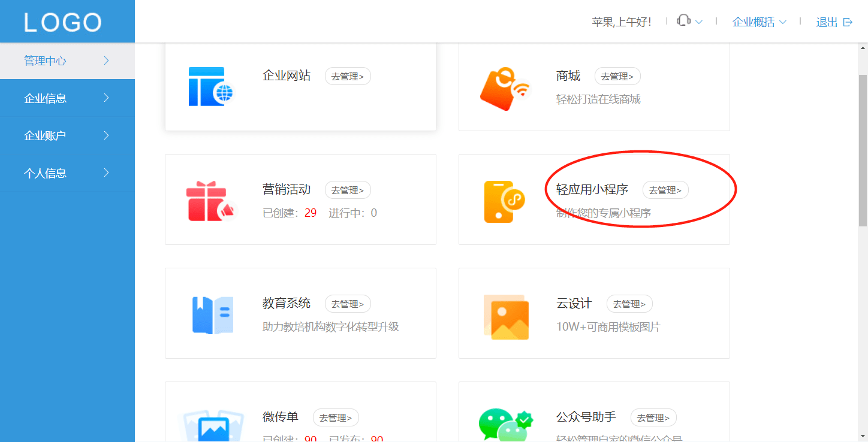The width and height of the screenshot is (868, 442).
Task: Click 去管理> button next to 云设计
Action: pos(629,304)
